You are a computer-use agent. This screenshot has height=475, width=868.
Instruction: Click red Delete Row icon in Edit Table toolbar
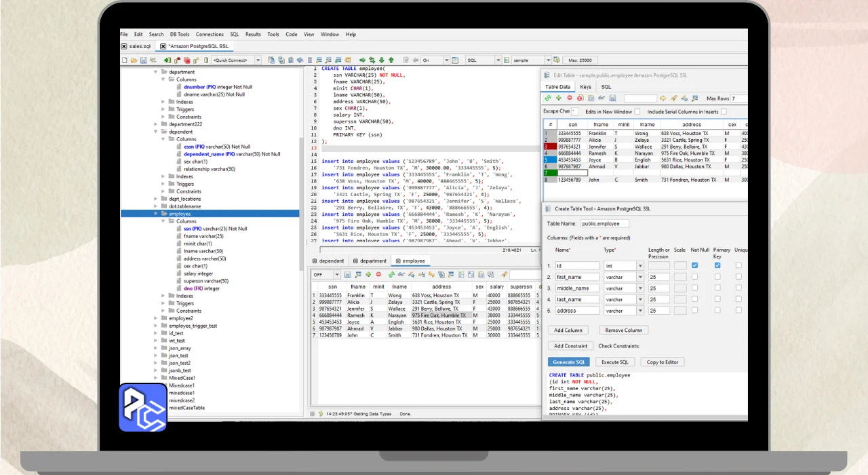coord(570,98)
